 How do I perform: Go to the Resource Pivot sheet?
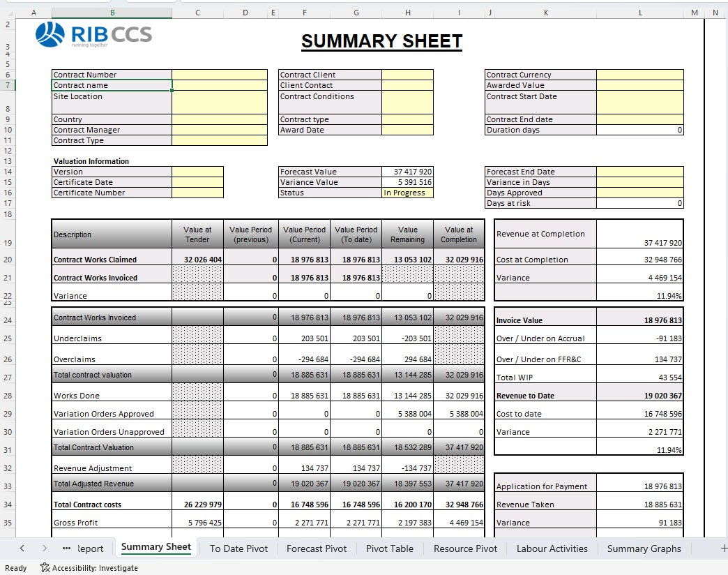465,548
